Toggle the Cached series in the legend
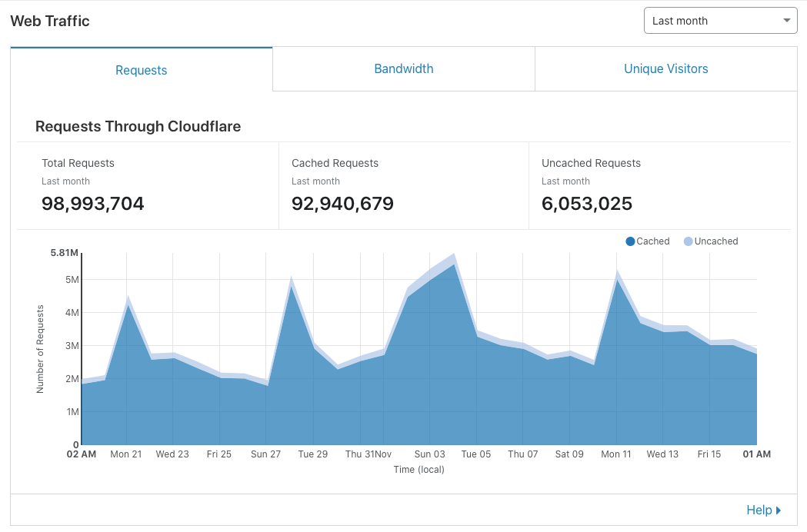 pos(647,241)
